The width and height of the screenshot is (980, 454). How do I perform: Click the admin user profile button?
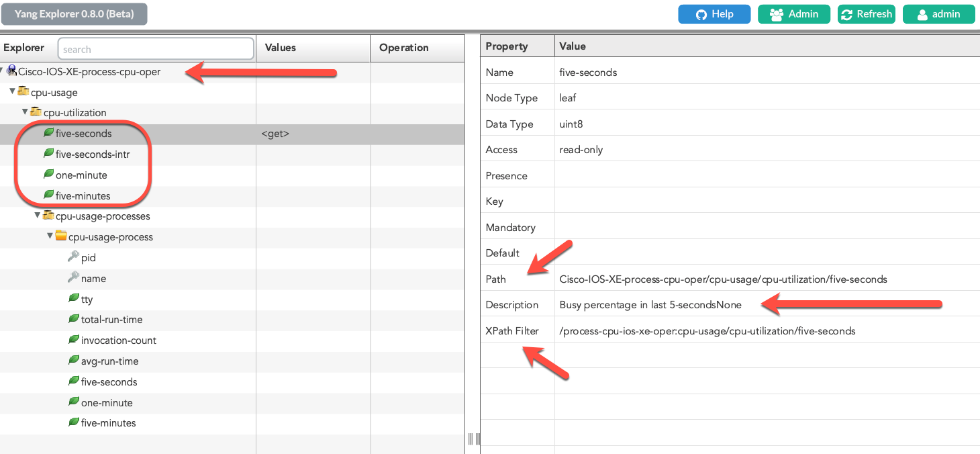[x=938, y=14]
